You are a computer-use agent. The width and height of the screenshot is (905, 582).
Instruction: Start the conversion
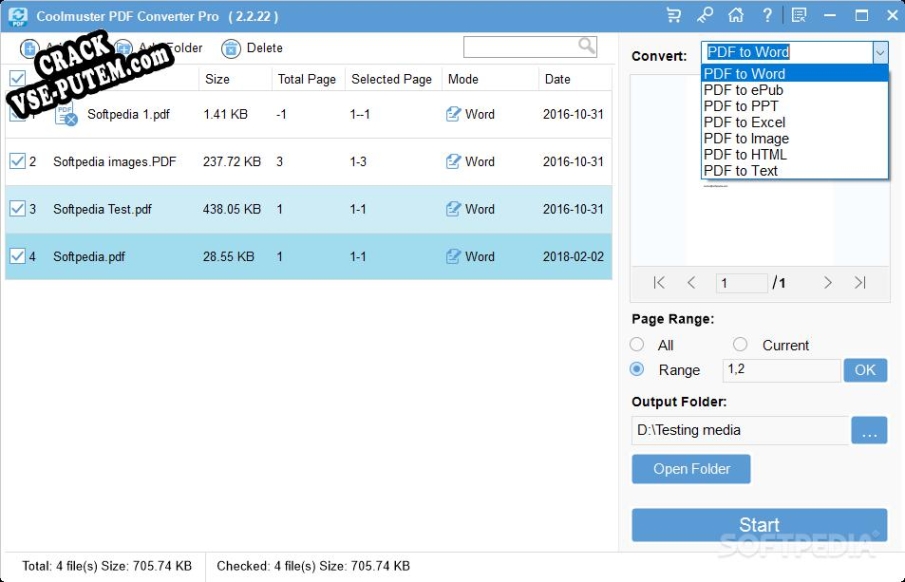759,525
